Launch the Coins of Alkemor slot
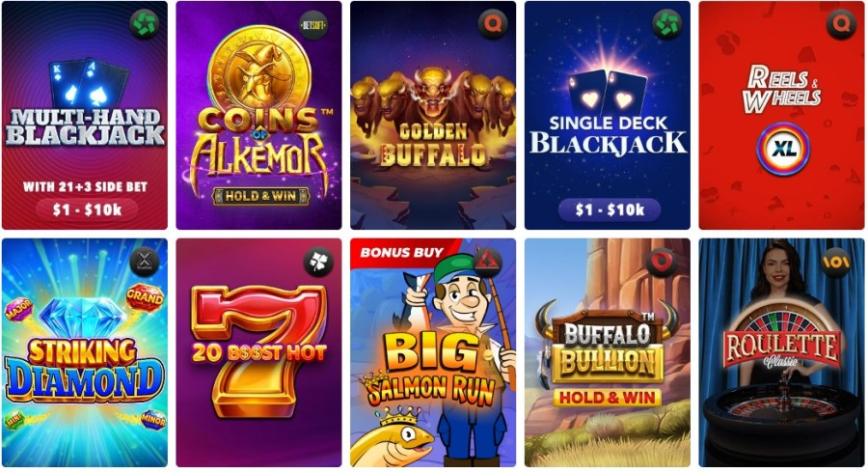This screenshot has width=868, height=473. point(258,115)
